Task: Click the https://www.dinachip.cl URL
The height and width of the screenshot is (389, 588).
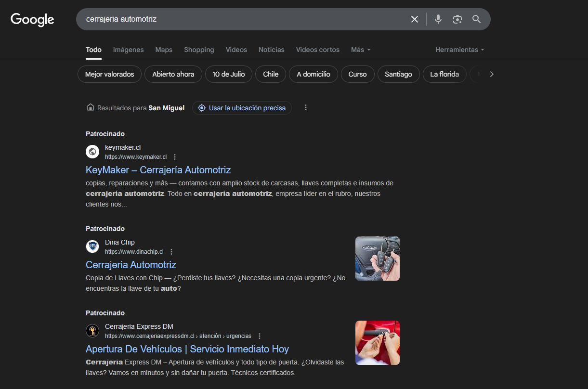Action: (134, 252)
